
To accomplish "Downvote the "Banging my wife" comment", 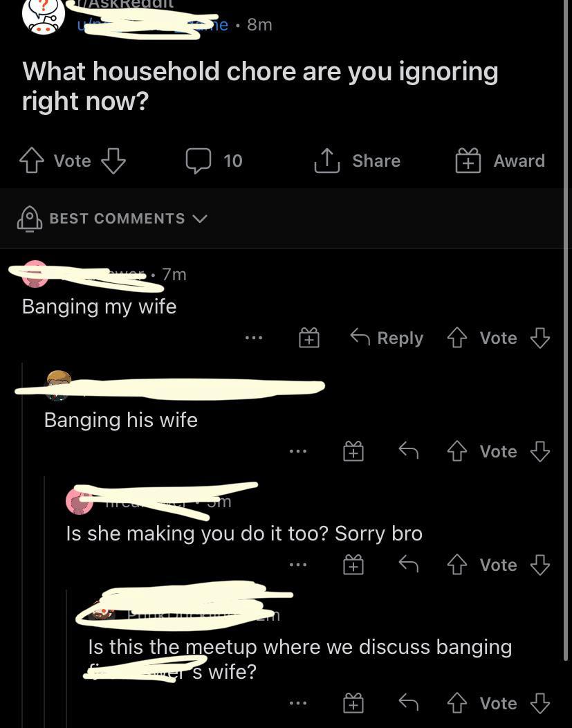I will (x=540, y=338).
